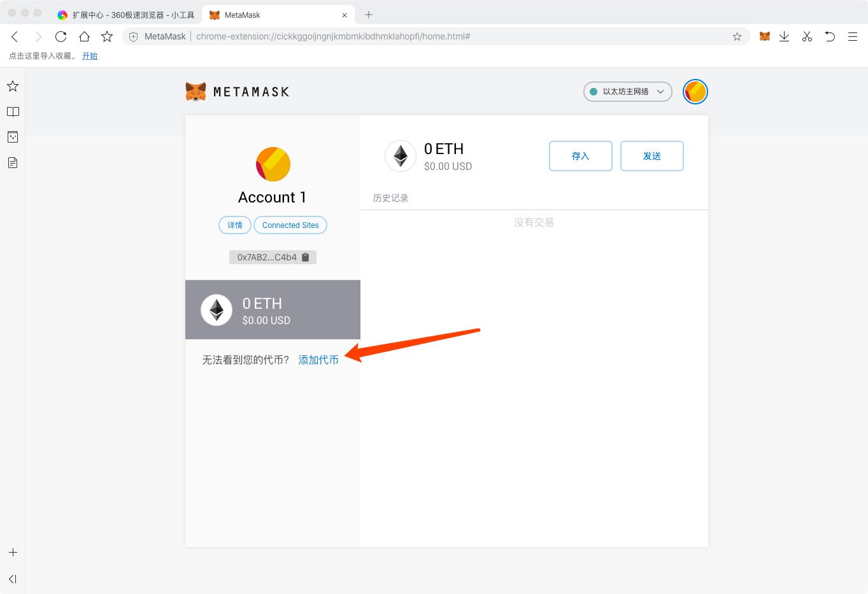
Task: Open browser home page icon
Action: tap(84, 36)
